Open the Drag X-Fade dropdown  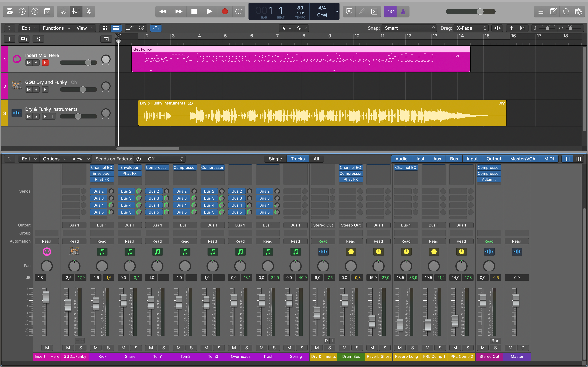[471, 28]
